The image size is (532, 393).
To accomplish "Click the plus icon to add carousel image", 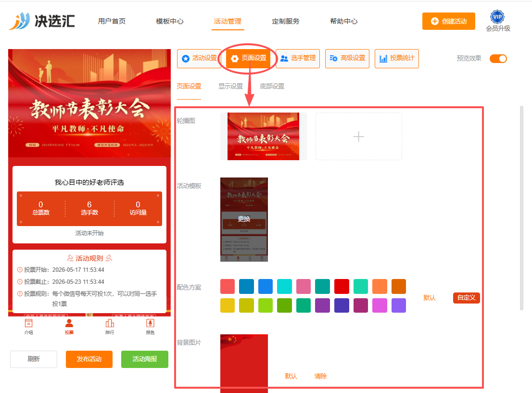I will coord(359,137).
